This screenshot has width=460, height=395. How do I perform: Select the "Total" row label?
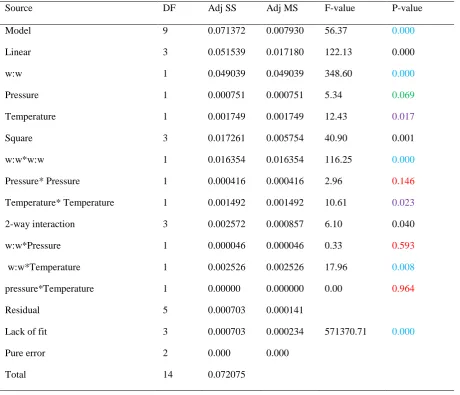click(x=15, y=375)
